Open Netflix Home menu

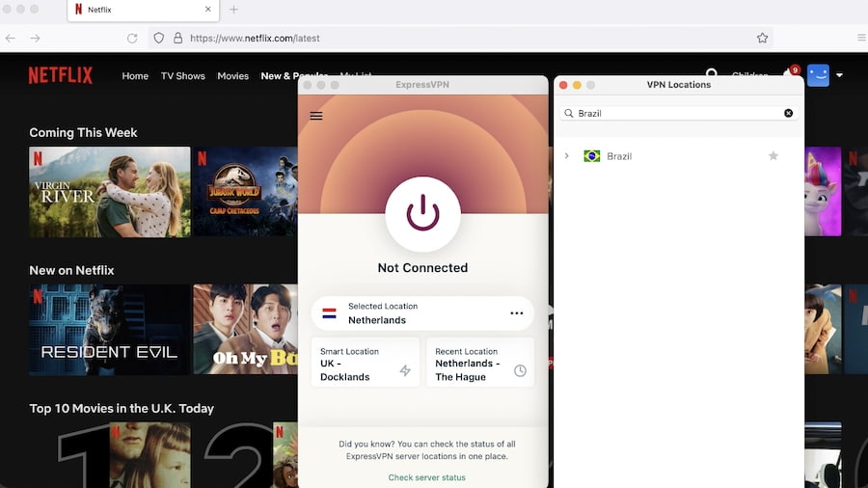[135, 76]
